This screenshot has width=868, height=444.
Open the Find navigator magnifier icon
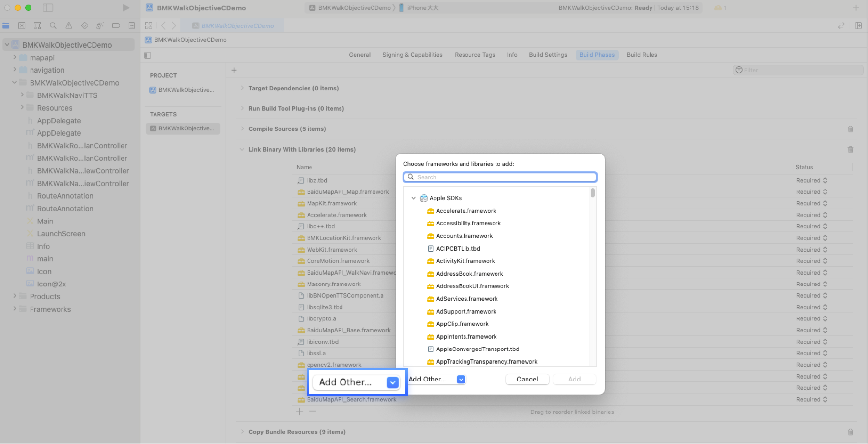pos(53,26)
